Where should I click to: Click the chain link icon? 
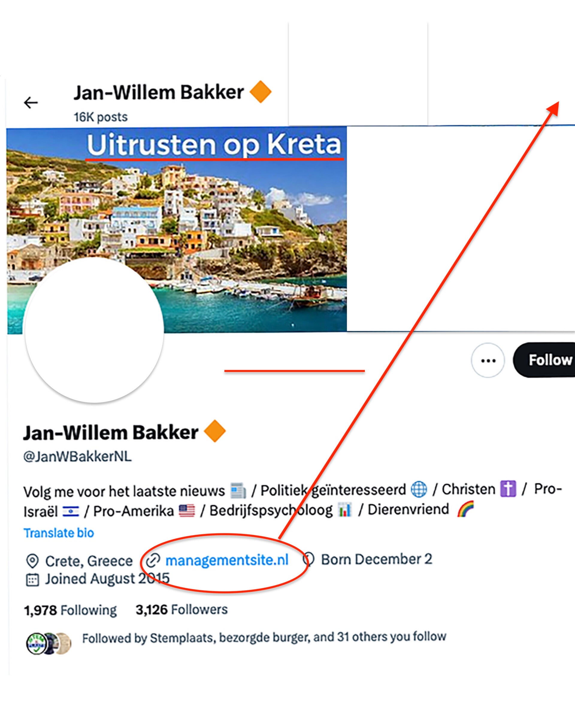coord(152,560)
